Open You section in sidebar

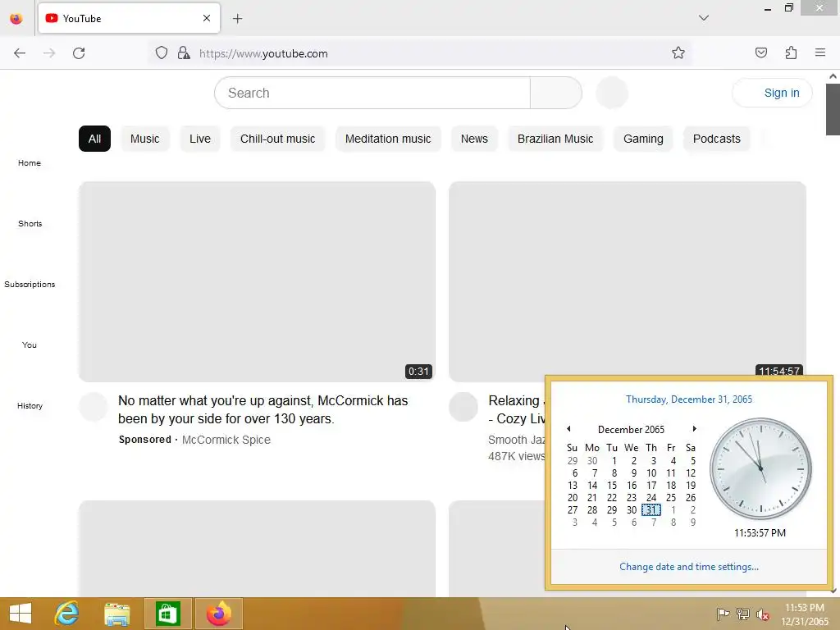(30, 345)
